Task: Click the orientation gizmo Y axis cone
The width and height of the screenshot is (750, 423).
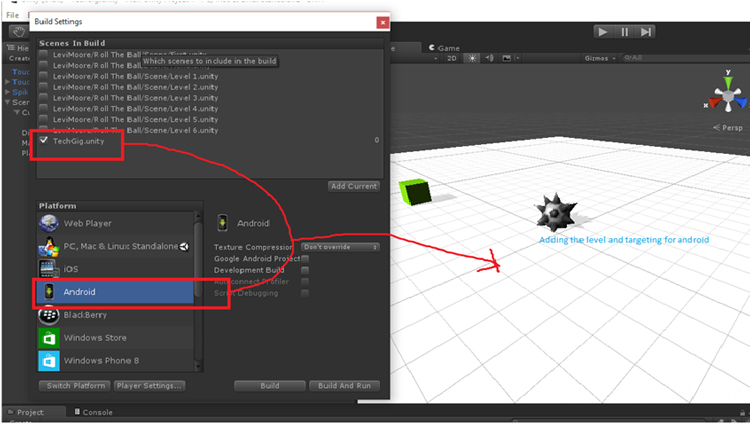Action: tap(728, 82)
